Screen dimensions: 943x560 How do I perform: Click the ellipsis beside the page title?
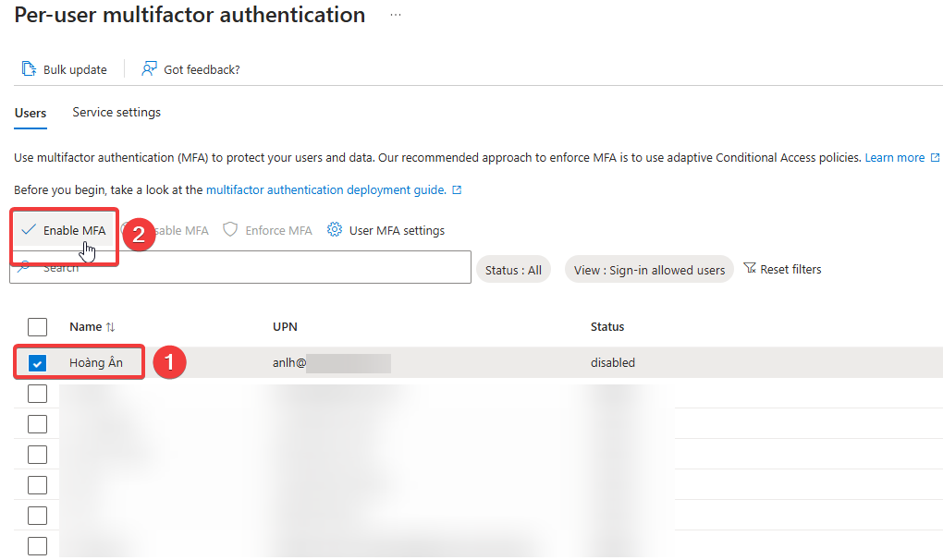[x=396, y=16]
